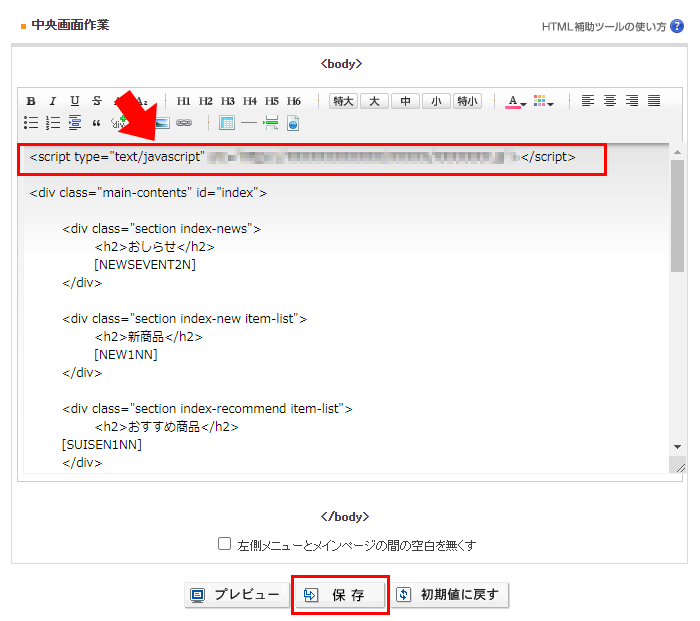This screenshot has height=621, width=700.
Task: Align text to the left
Action: click(588, 101)
